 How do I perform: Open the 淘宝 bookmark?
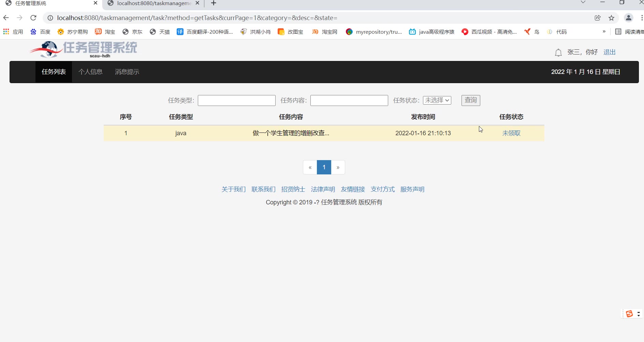(105, 32)
